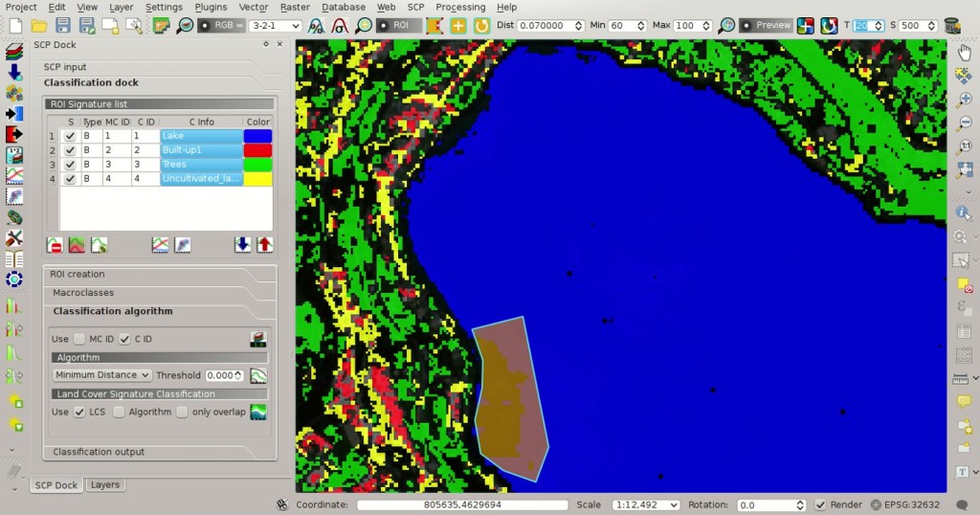The image size is (980, 515).
Task: Click the EPSG:32632 CRS button
Action: click(x=905, y=505)
